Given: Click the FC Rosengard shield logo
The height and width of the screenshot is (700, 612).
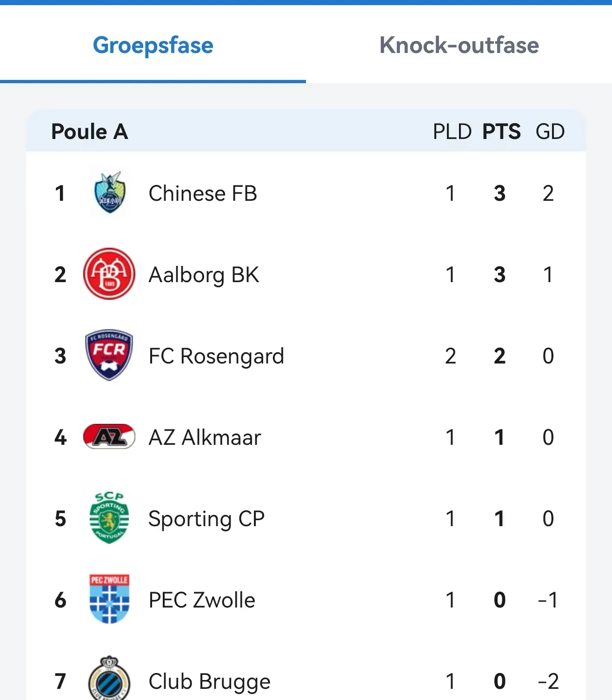Looking at the screenshot, I should (x=109, y=356).
